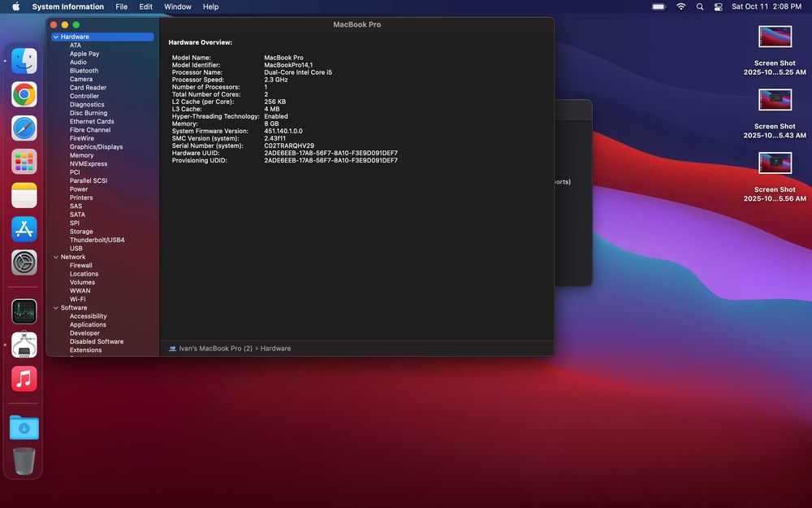Click Hardware in the path bar

(275, 349)
